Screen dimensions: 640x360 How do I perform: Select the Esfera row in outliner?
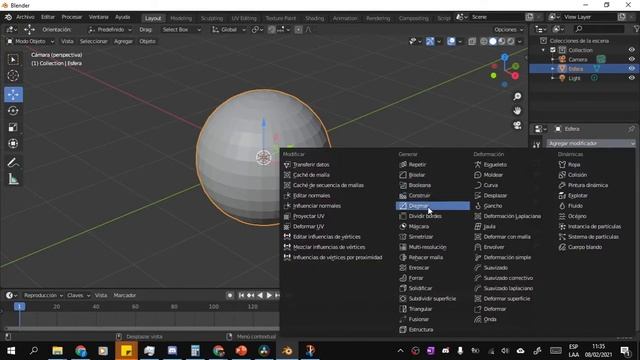click(584, 69)
